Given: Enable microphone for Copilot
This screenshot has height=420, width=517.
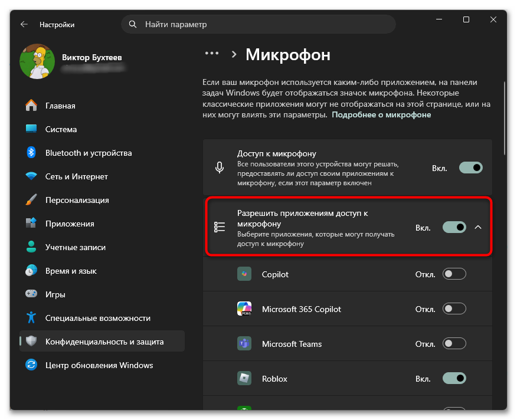Looking at the screenshot, I should tap(454, 274).
